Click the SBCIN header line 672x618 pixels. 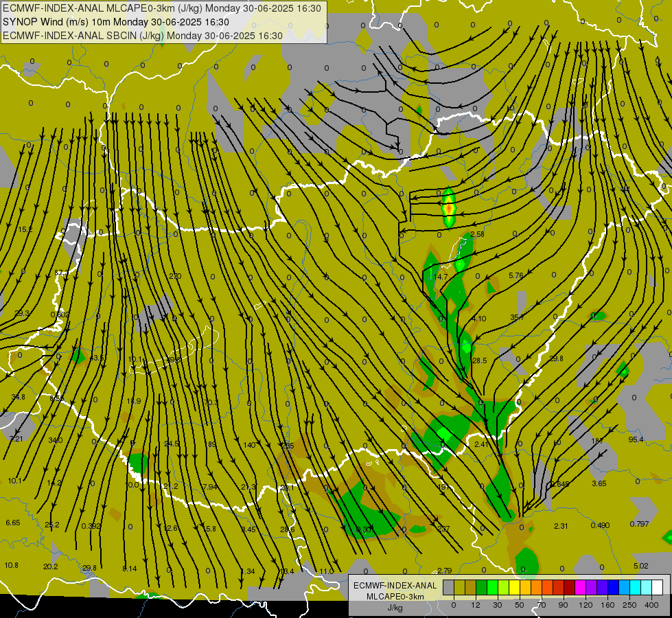coord(143,36)
